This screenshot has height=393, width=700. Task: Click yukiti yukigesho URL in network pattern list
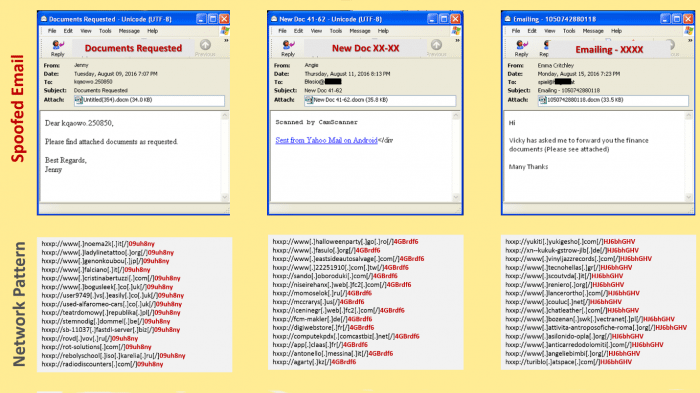click(x=570, y=242)
